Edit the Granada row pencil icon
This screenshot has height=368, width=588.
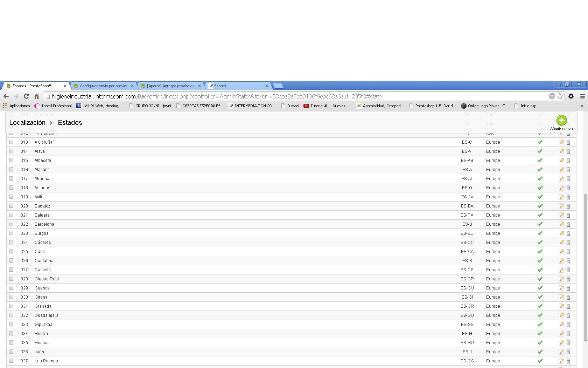tap(561, 306)
